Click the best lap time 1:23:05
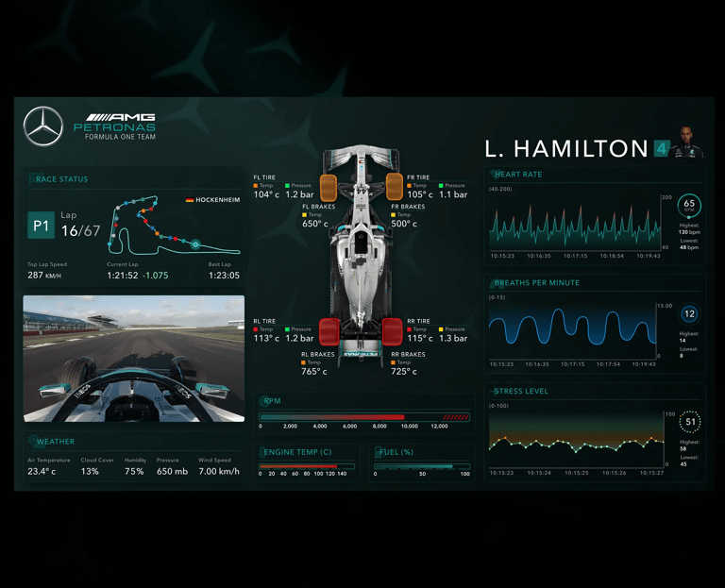This screenshot has height=588, width=725. (224, 276)
